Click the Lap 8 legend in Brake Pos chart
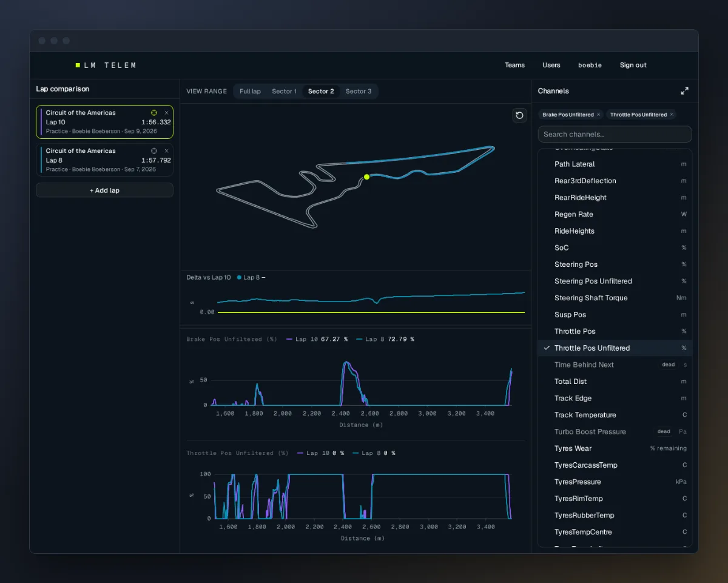Screen dimensions: 728x583 [x=385, y=340]
